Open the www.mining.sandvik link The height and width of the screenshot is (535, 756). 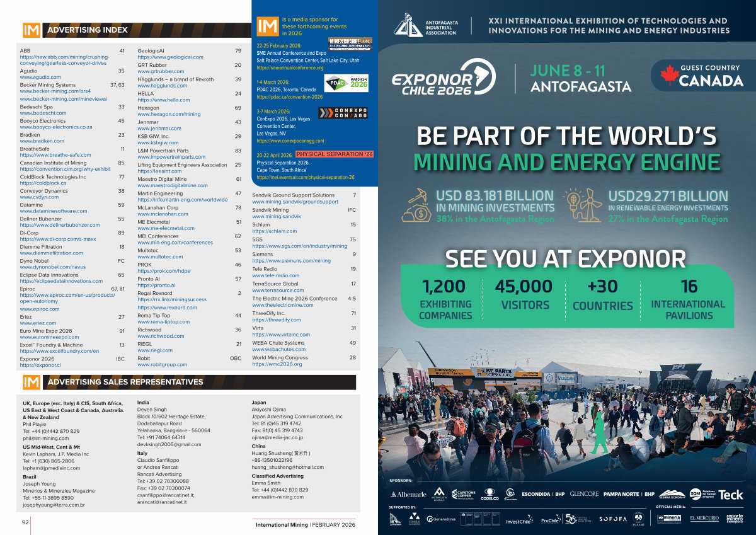pyautogui.click(x=277, y=216)
